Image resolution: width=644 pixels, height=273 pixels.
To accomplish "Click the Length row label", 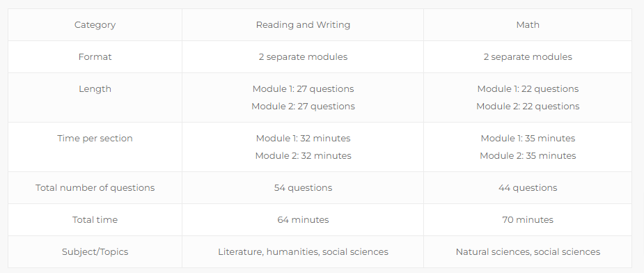I will pyautogui.click(x=95, y=89).
